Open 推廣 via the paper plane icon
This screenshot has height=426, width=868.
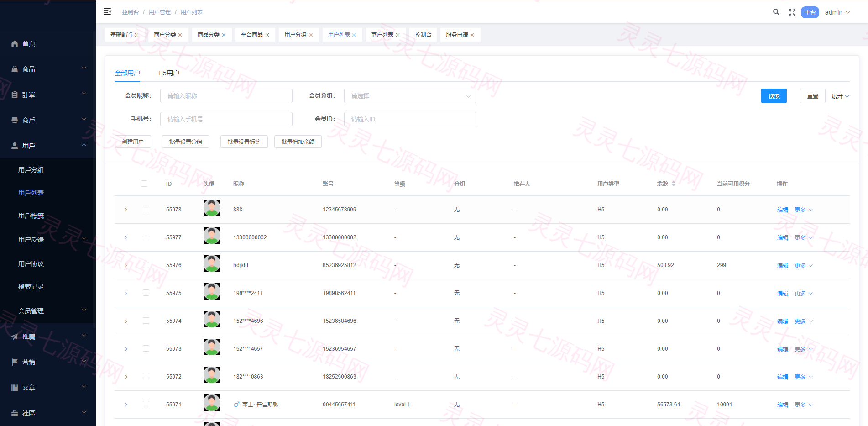click(15, 337)
